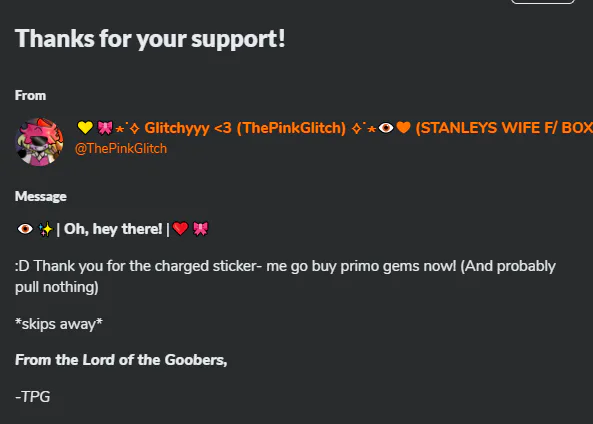The image size is (593, 424).
Task: Click the outlined button at the top right corner
Action: 543,2
